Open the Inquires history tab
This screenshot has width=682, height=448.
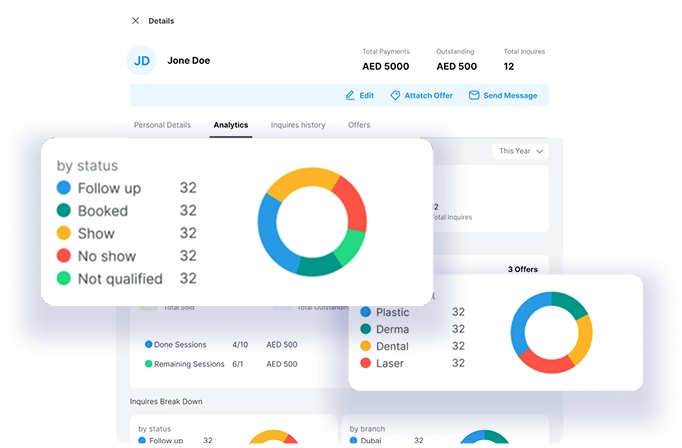click(298, 126)
